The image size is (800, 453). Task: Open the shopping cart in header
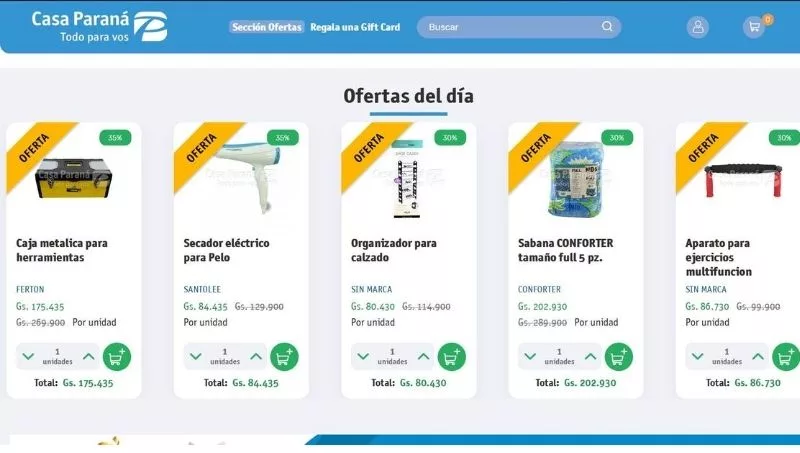point(754,27)
